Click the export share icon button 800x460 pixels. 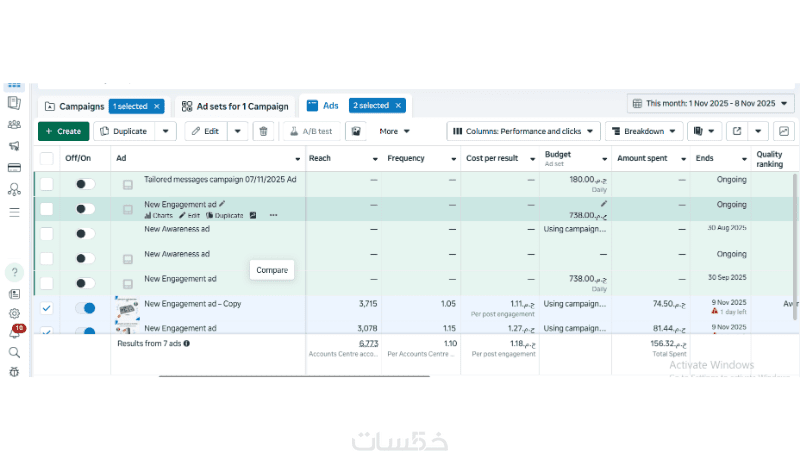[x=737, y=131]
